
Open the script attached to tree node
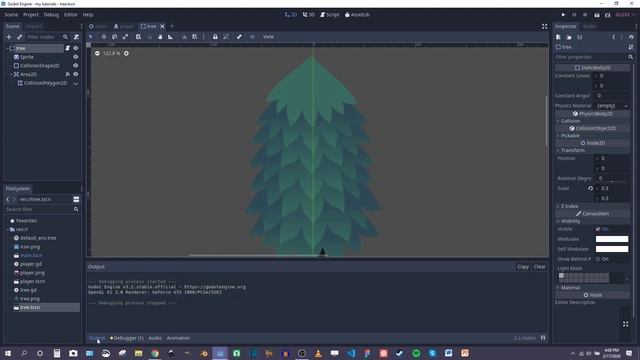(67, 48)
